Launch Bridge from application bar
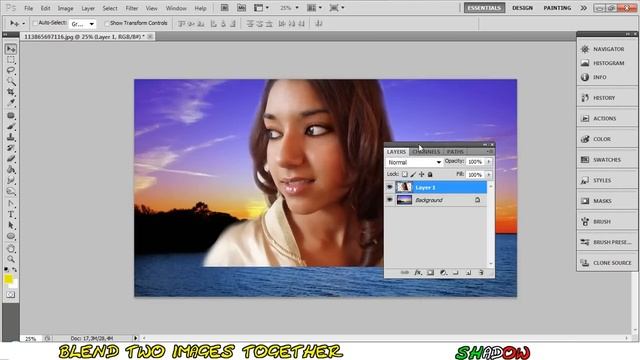The width and height of the screenshot is (640, 360). pos(224,8)
